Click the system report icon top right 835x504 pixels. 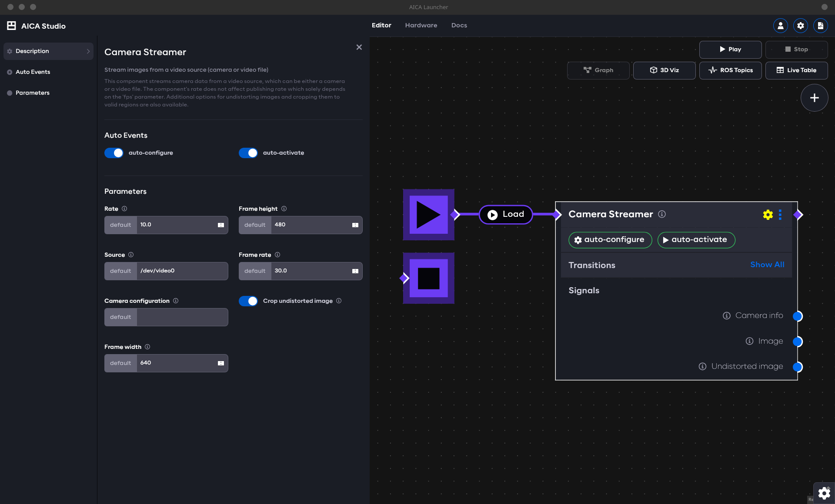tap(821, 26)
